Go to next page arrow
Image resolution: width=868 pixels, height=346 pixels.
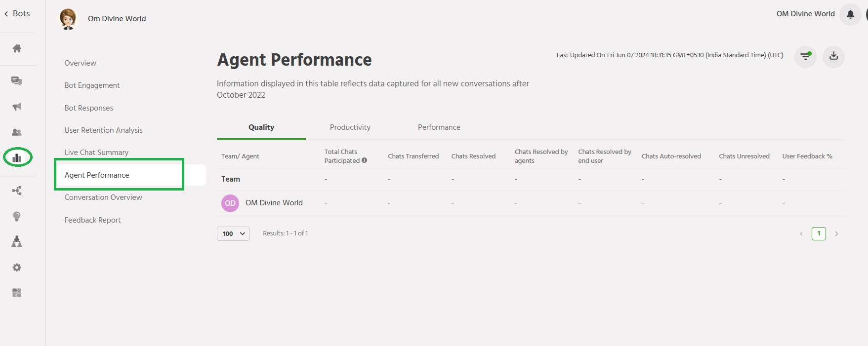coord(836,234)
